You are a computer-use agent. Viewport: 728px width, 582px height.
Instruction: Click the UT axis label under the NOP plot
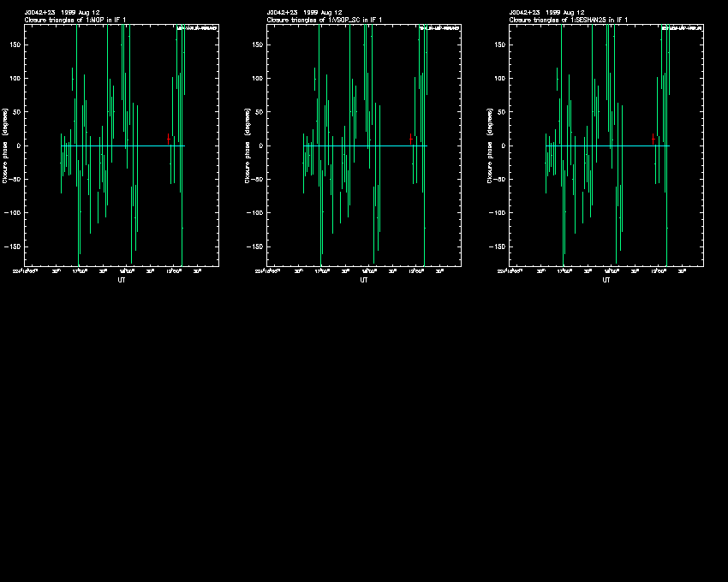122,280
